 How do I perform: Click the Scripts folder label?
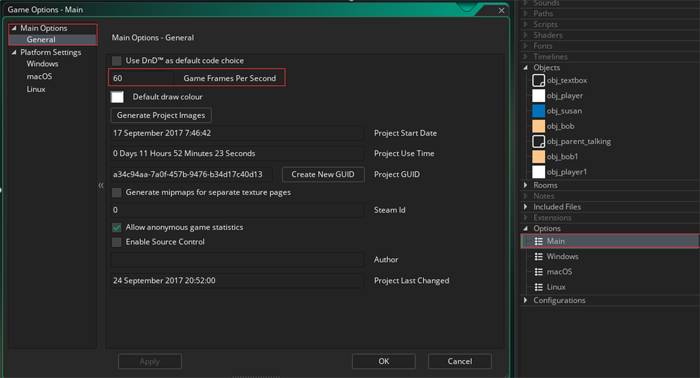(545, 24)
